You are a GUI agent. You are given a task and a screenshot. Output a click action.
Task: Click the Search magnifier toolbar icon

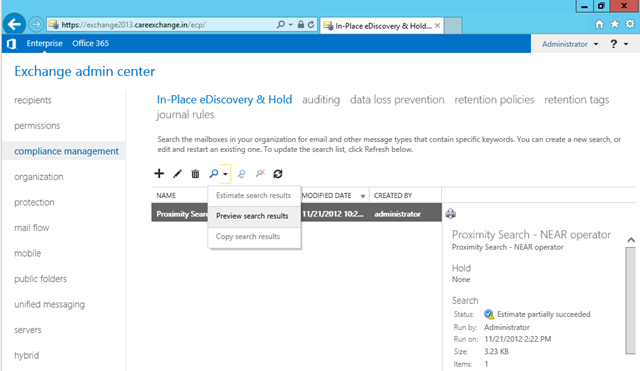point(213,174)
